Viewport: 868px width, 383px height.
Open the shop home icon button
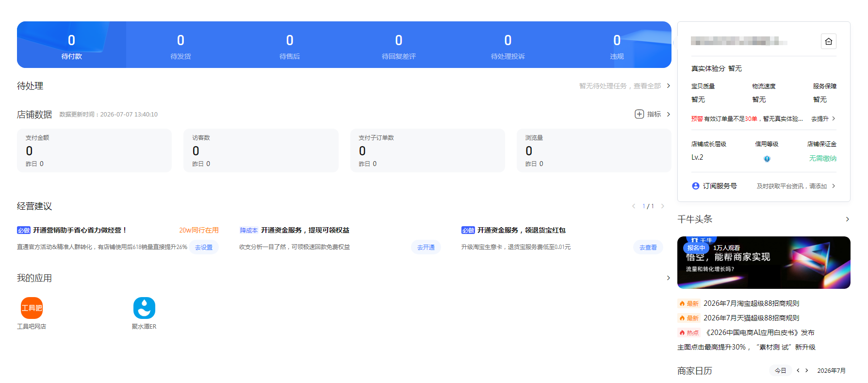(828, 41)
